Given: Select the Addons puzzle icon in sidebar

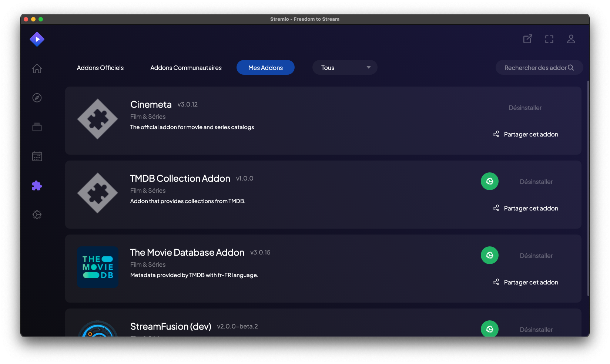Looking at the screenshot, I should click(37, 185).
